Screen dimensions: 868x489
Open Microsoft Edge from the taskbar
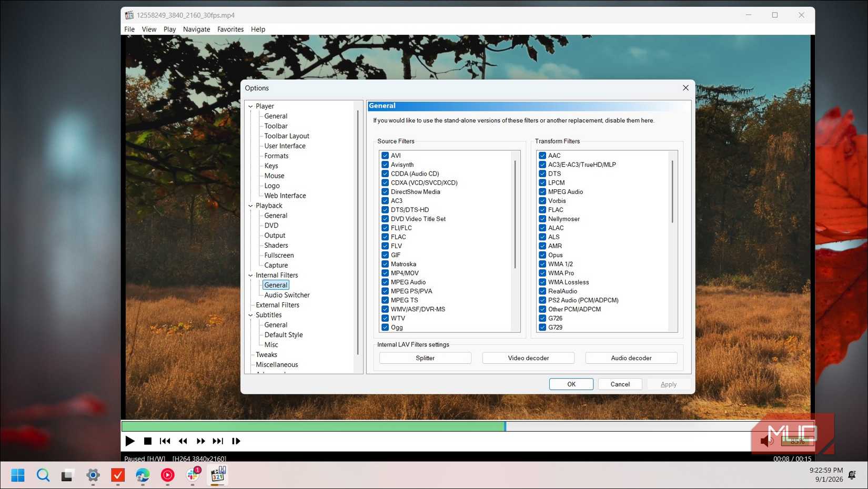click(143, 475)
